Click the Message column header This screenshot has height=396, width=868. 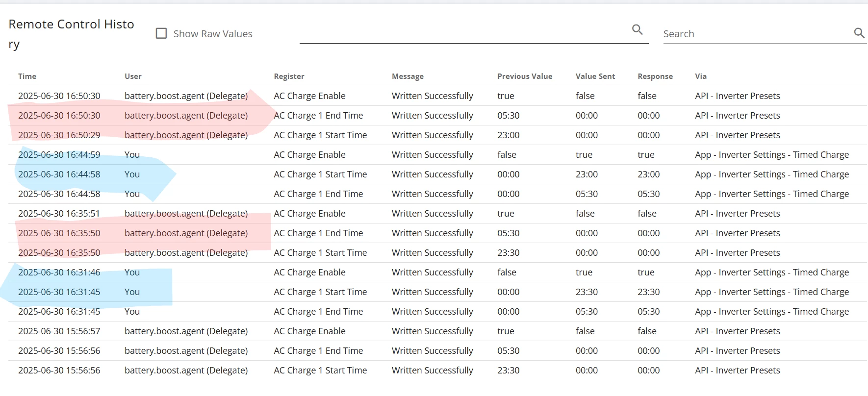[x=408, y=76]
